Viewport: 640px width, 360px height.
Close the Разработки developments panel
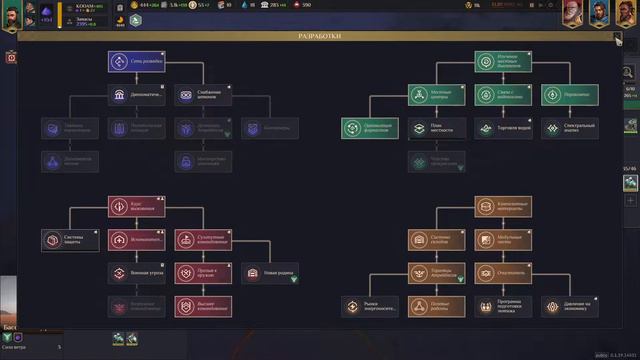click(x=618, y=36)
